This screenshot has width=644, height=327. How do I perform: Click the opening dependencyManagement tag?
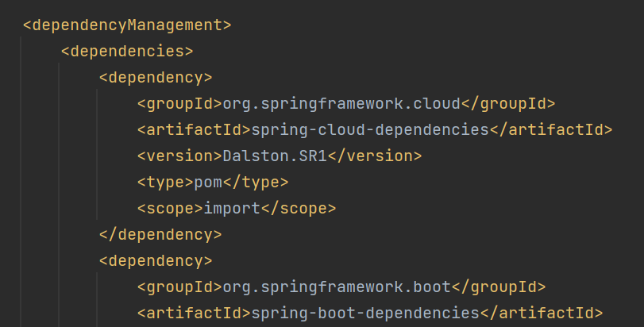[127, 25]
